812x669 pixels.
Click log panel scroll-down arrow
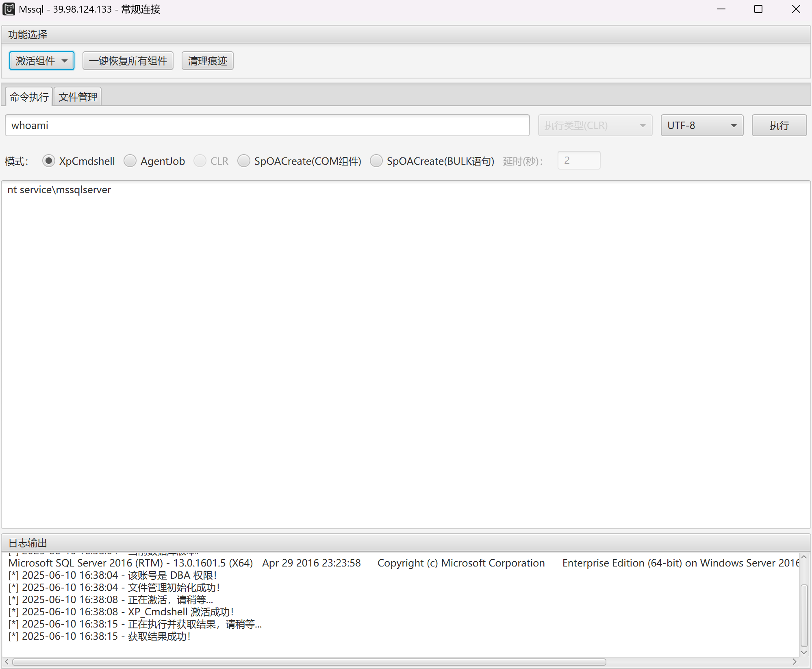coord(804,652)
